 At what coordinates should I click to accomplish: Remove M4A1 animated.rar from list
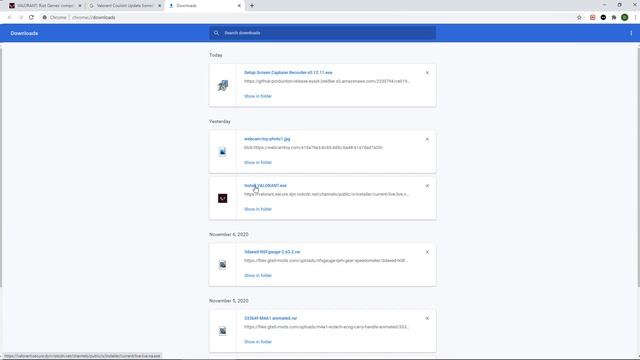point(427,318)
